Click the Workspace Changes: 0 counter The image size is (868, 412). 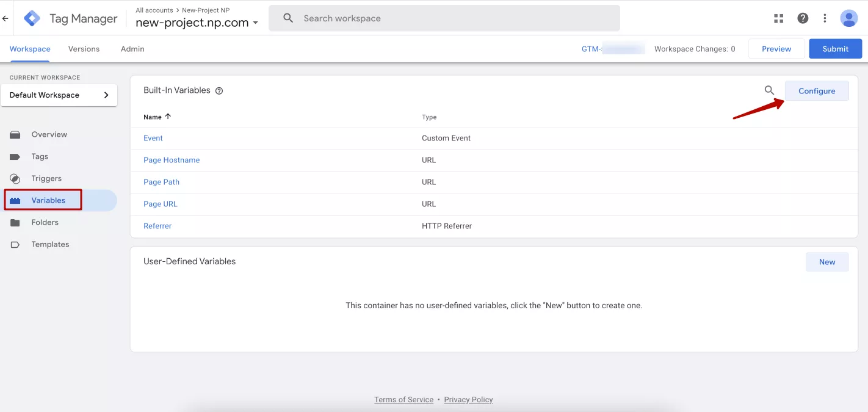pos(695,49)
